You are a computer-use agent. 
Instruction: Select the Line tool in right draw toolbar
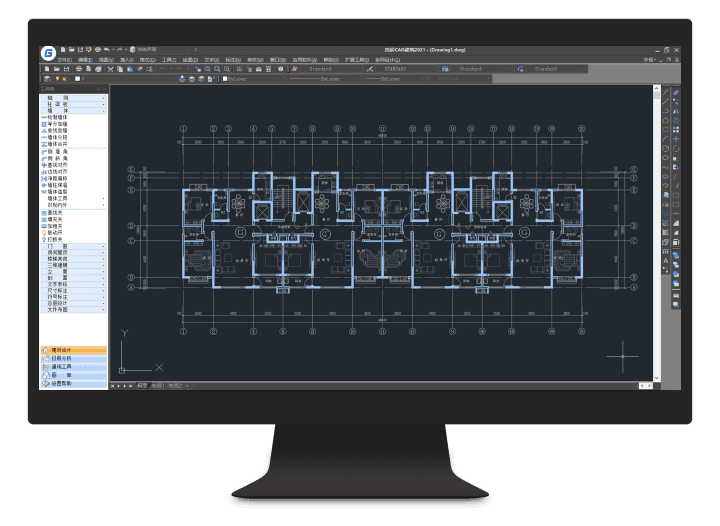(x=665, y=92)
